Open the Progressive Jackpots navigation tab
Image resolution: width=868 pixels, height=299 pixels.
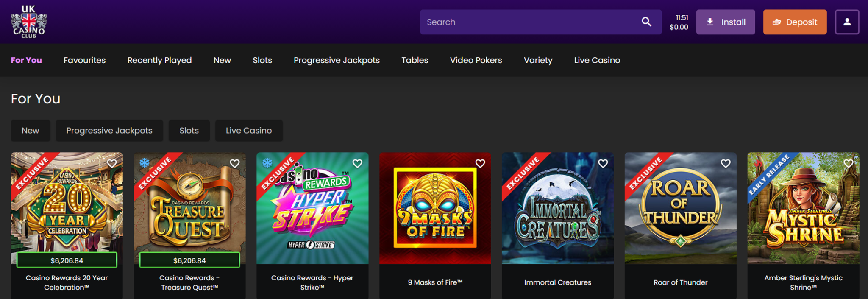pos(337,60)
